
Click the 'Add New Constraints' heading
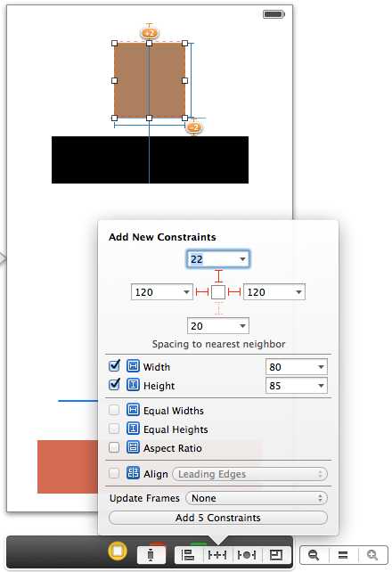pyautogui.click(x=162, y=237)
